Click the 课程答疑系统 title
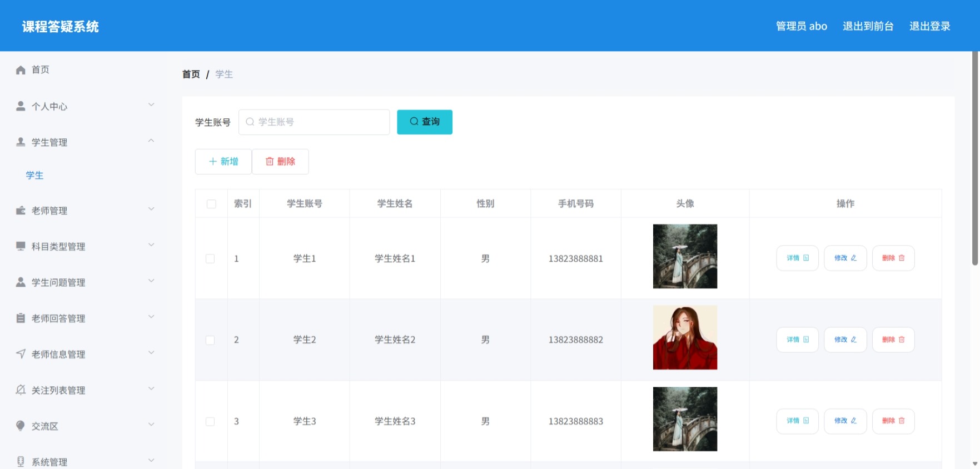The width and height of the screenshot is (980, 469). pyautogui.click(x=61, y=27)
